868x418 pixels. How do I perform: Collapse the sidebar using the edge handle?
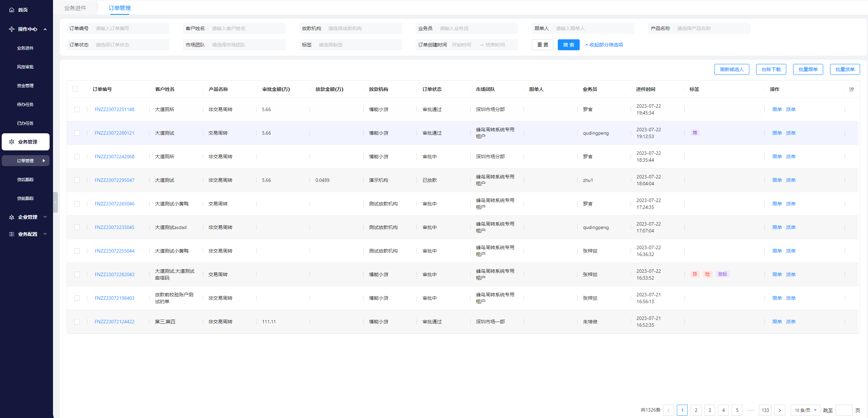[55, 202]
